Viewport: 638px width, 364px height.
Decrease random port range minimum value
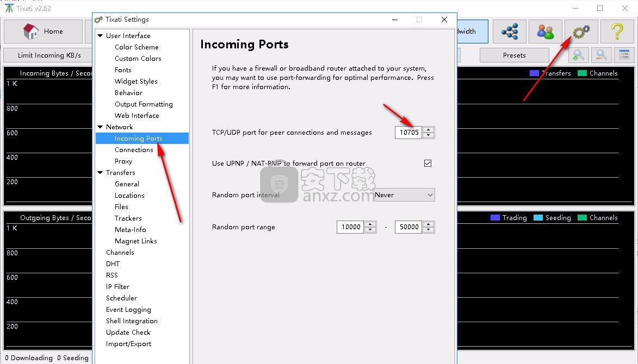pyautogui.click(x=370, y=230)
